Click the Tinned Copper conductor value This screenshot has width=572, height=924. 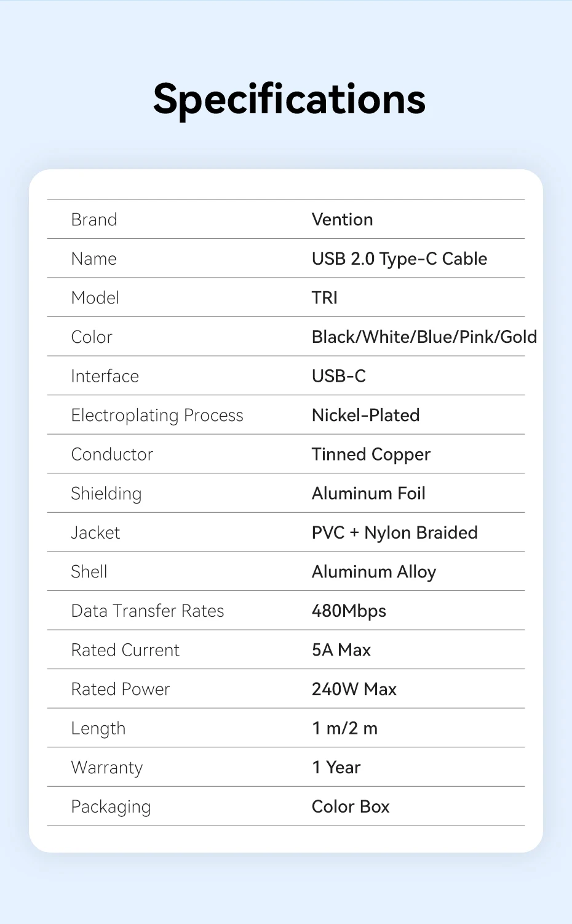click(x=371, y=454)
